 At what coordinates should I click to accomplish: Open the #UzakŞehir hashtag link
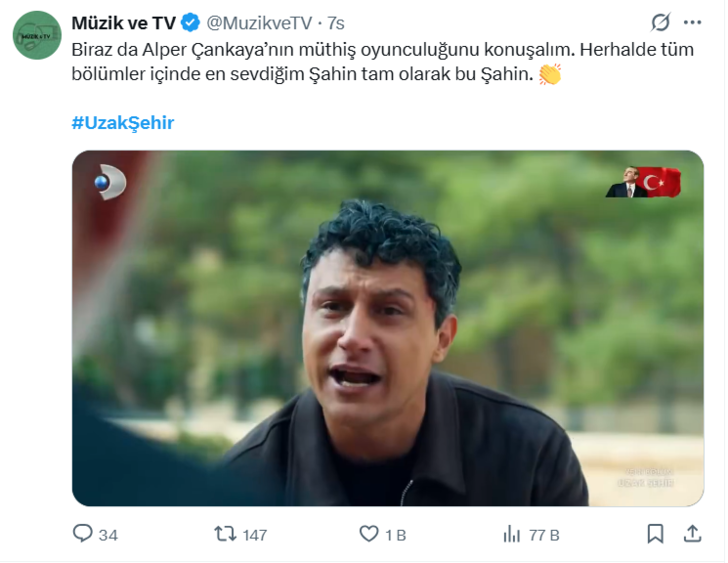123,123
